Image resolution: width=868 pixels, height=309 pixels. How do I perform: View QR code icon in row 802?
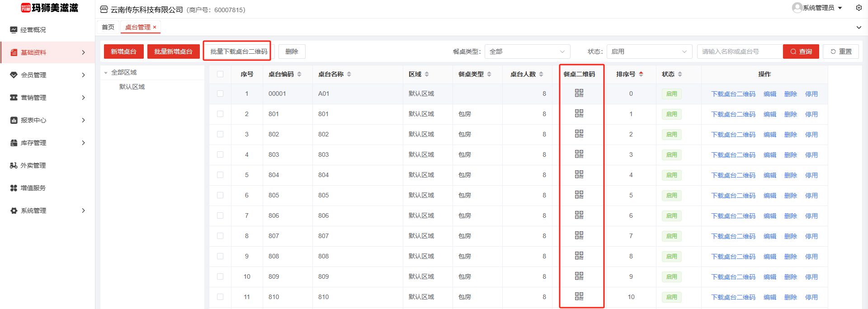pos(579,134)
